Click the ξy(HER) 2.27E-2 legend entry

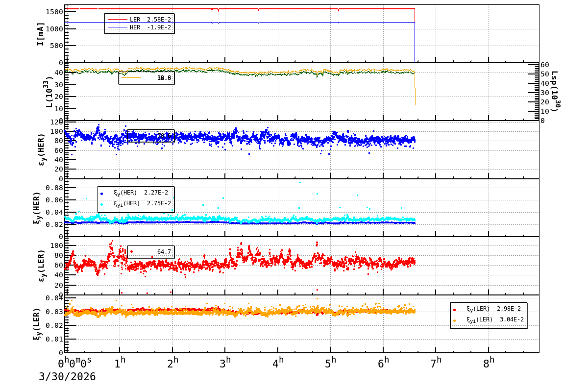point(135,193)
